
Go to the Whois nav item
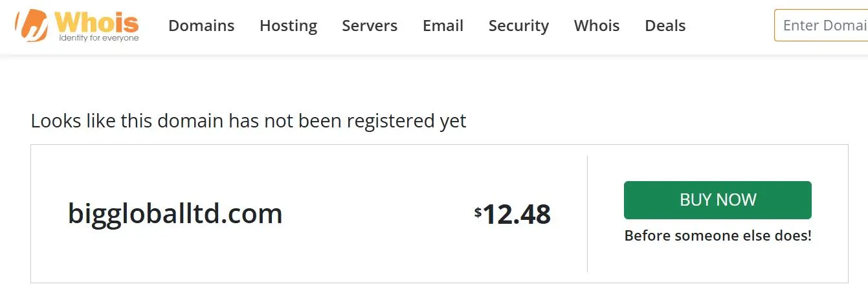pos(597,26)
